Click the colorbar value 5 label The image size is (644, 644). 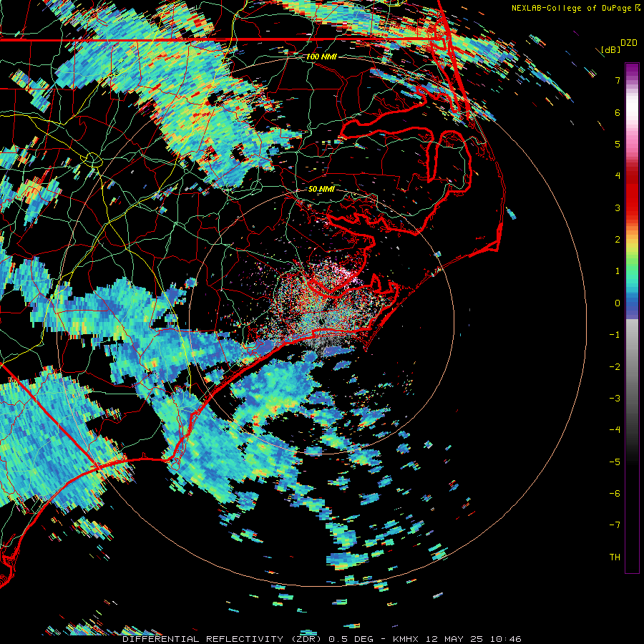coord(618,144)
